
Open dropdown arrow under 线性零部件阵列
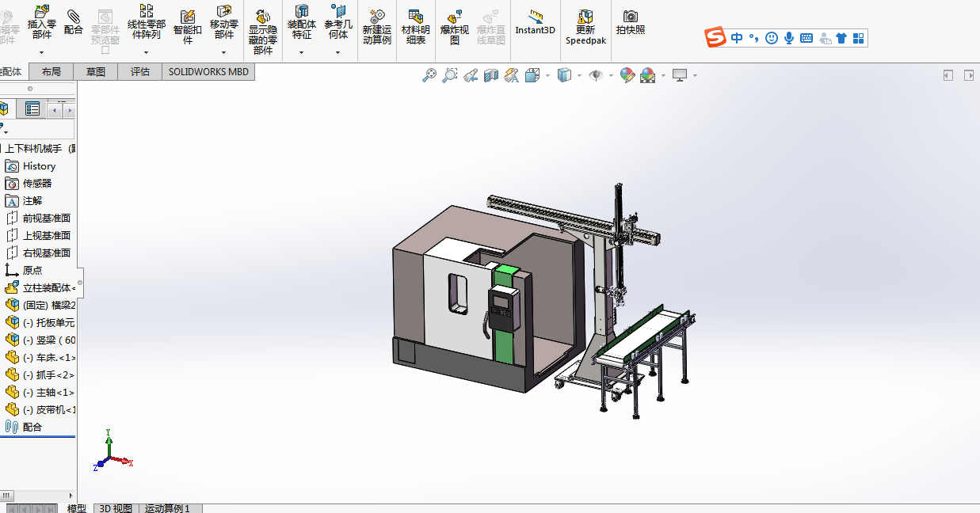(x=147, y=52)
